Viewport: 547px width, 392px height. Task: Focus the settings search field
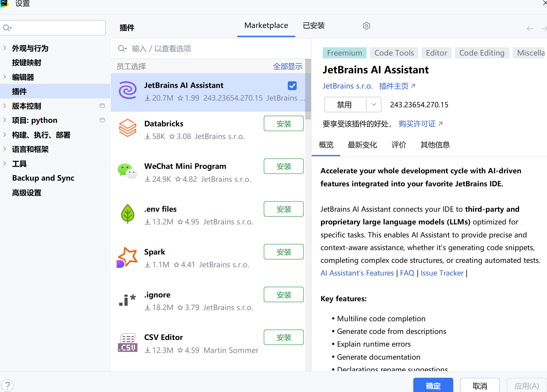click(53, 28)
